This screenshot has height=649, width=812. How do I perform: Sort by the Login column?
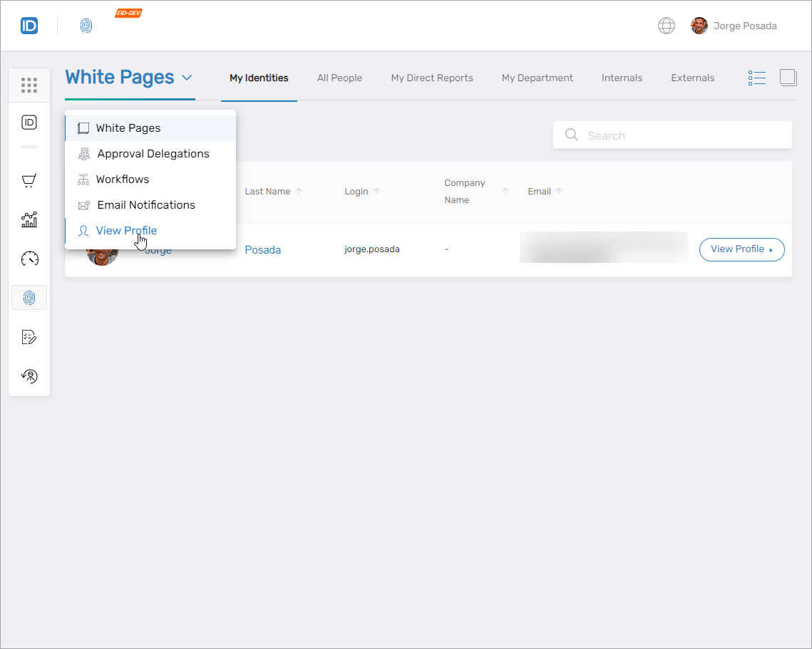356,191
